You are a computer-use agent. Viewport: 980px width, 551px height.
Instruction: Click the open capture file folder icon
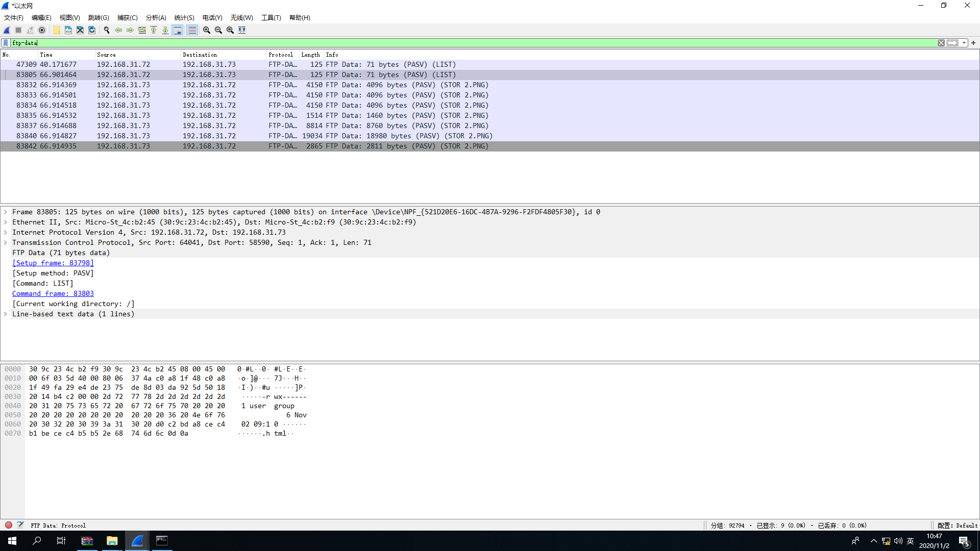57,30
